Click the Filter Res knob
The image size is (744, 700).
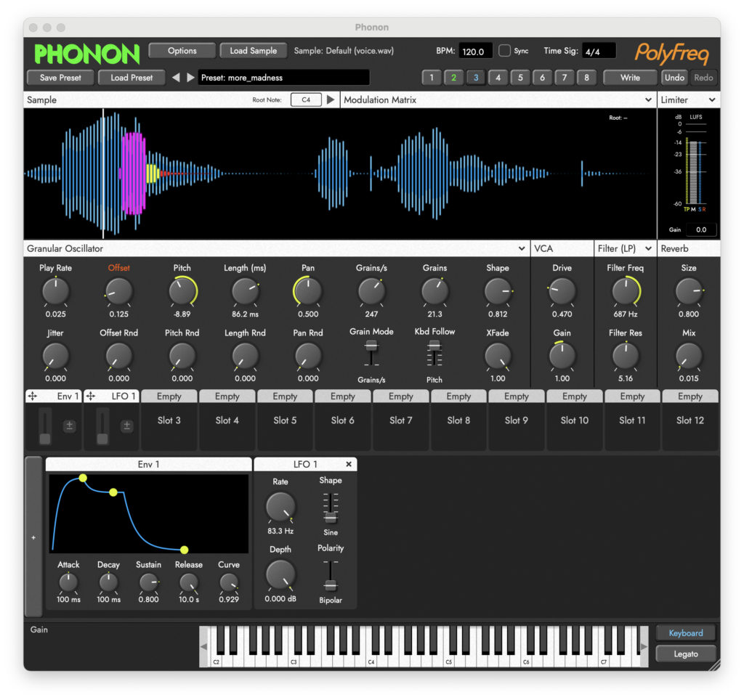pyautogui.click(x=626, y=356)
